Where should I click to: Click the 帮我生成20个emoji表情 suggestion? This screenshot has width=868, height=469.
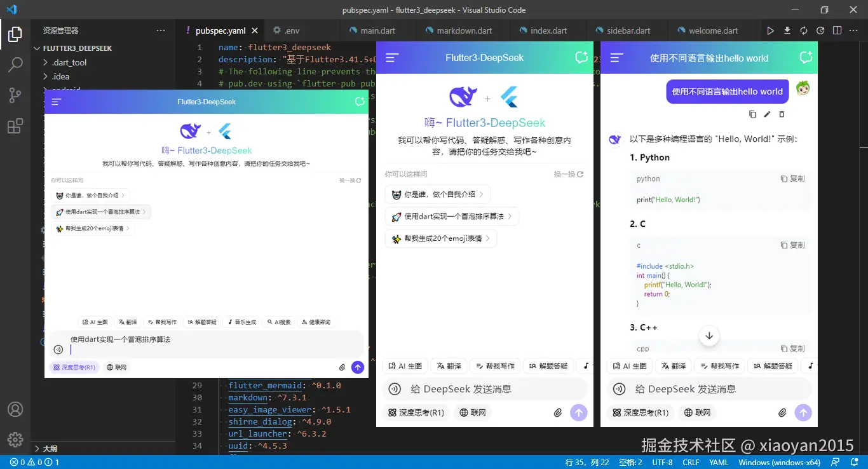click(x=440, y=238)
